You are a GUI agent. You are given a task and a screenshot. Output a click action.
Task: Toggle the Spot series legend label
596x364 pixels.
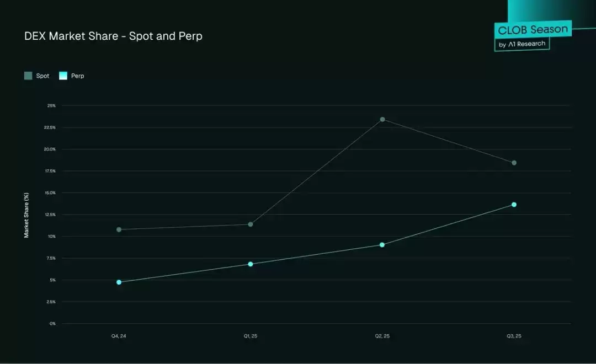[x=42, y=76]
